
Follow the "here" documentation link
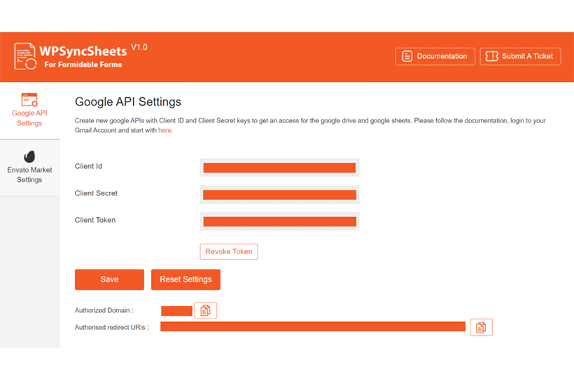click(164, 130)
